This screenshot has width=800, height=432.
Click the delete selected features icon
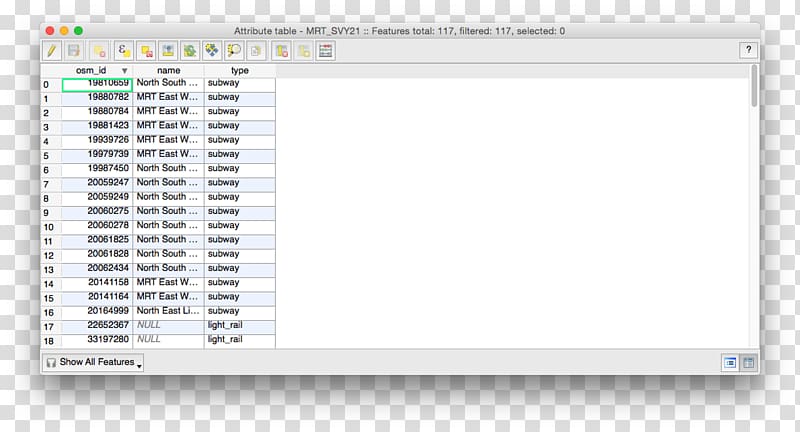click(99, 51)
